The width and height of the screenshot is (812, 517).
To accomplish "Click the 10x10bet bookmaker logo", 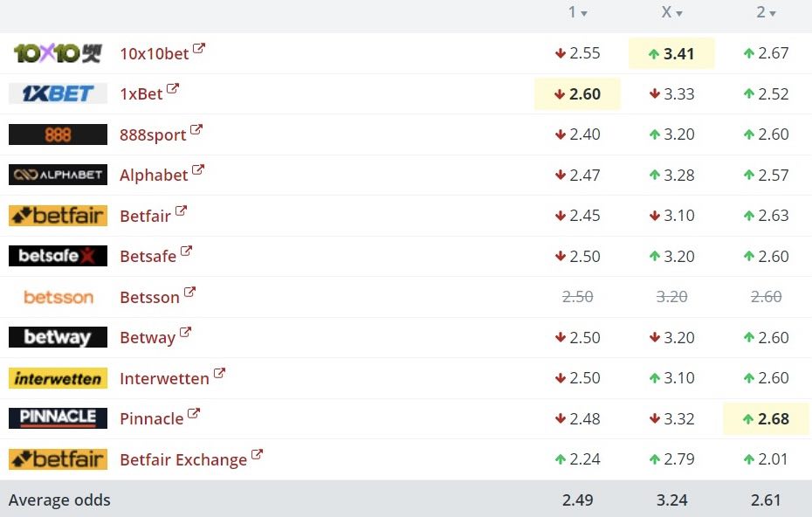I will (x=58, y=53).
